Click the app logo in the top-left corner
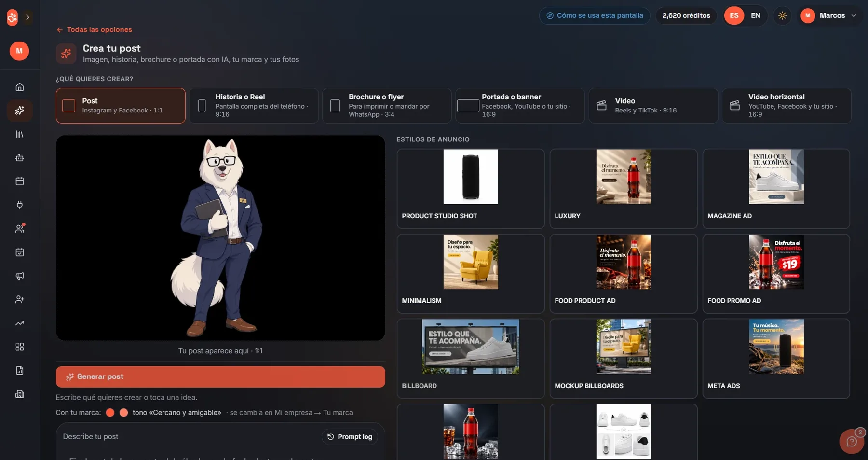 [12, 17]
